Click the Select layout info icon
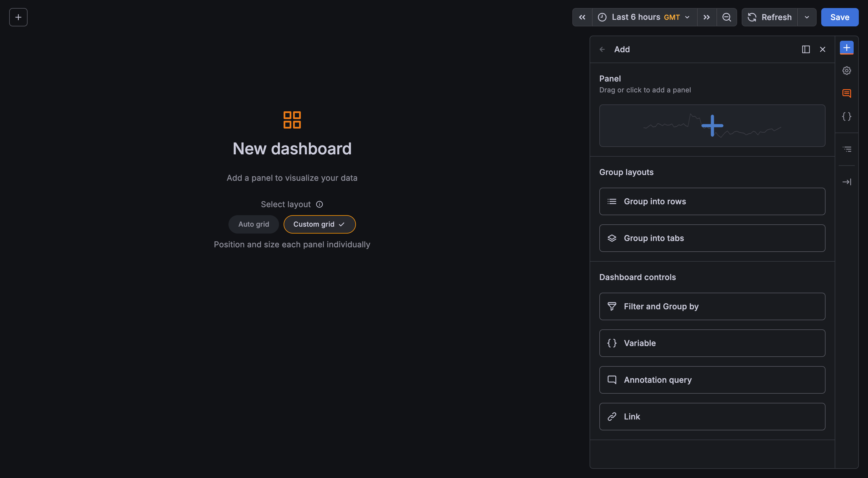Screen dimensions: 868x478 point(319,205)
